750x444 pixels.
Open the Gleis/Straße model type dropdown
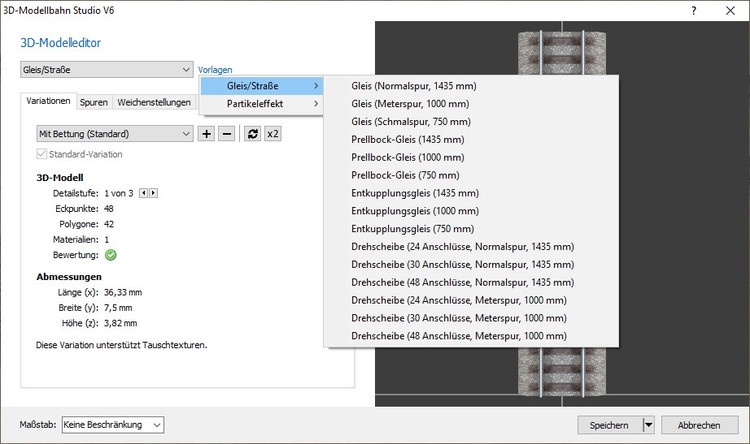point(107,70)
